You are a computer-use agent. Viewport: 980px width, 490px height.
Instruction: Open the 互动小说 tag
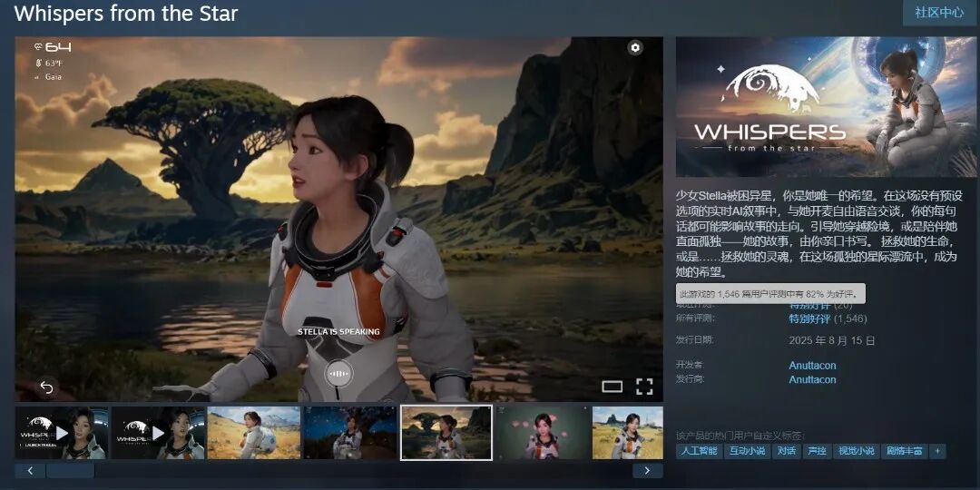point(747,451)
